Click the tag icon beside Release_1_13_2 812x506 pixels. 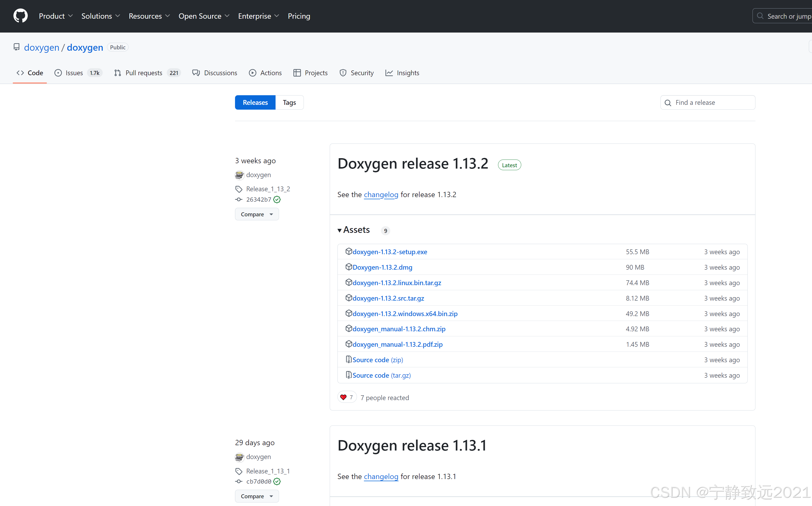[239, 189]
